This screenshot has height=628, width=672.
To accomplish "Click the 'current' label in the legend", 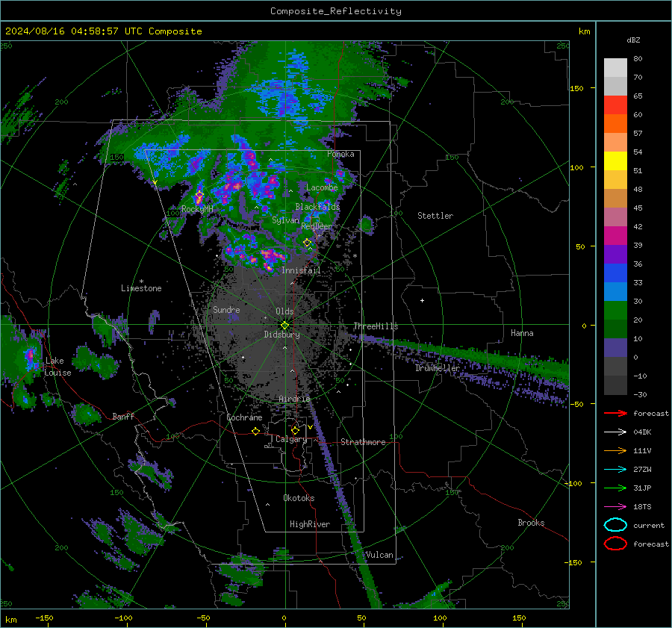I will pyautogui.click(x=648, y=525).
